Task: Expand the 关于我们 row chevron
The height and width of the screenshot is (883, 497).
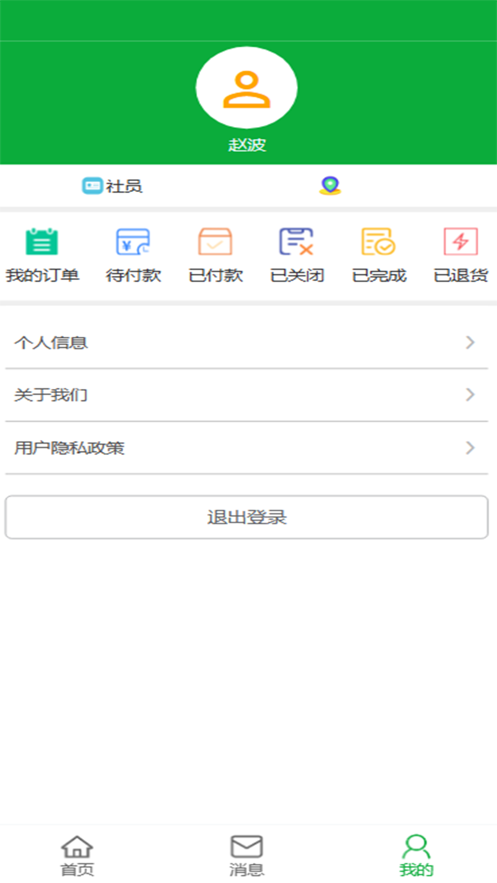Action: click(x=471, y=395)
